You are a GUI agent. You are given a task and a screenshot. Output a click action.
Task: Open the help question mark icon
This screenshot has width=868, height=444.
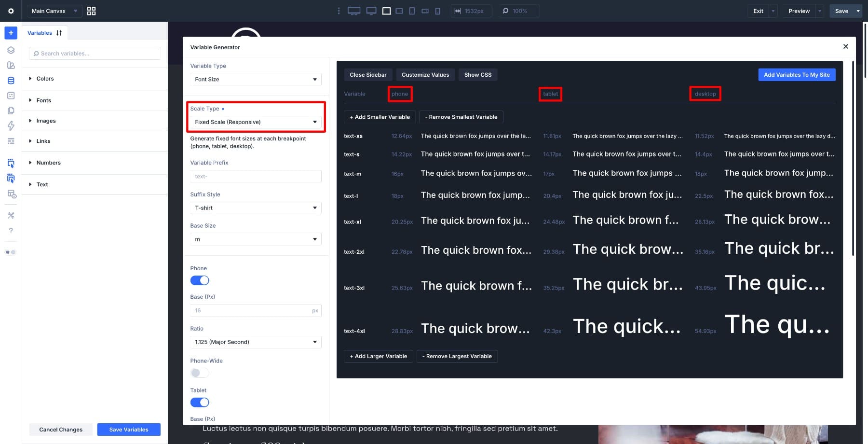(x=11, y=231)
